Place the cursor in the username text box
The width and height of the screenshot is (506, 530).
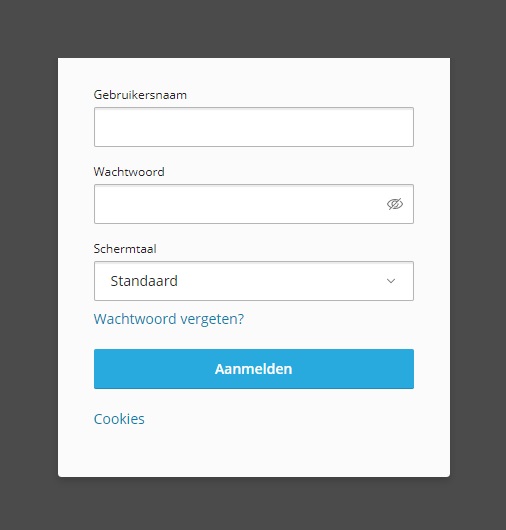[254, 127]
